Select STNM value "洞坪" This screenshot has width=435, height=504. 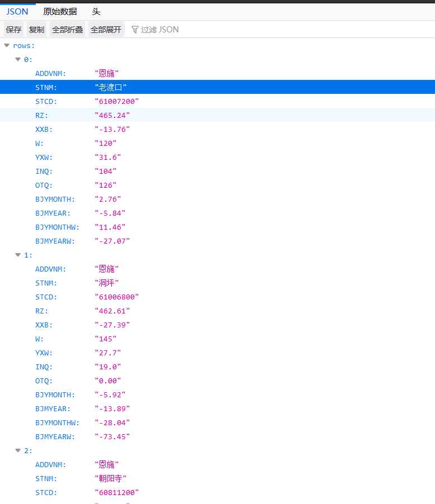point(106,283)
